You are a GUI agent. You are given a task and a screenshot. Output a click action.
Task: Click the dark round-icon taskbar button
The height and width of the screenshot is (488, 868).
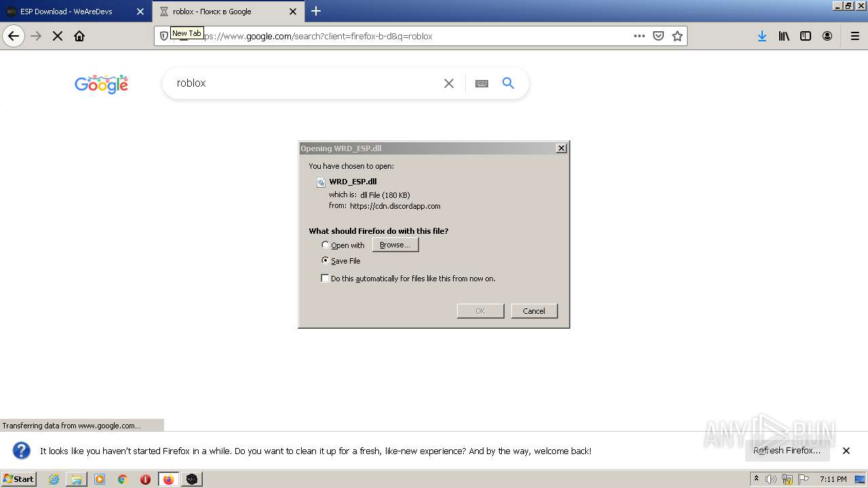[192, 479]
